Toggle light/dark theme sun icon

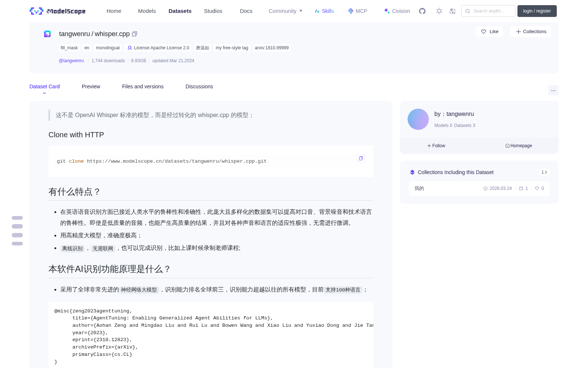tap(439, 11)
